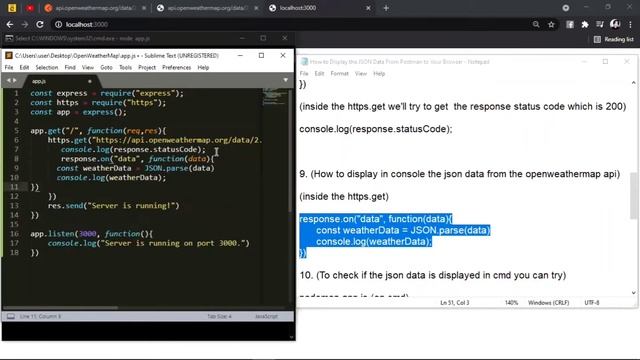Viewport: 640px width, 360px height.
Task: Open Notepad Help menu
Action: pyautogui.click(x=379, y=73)
